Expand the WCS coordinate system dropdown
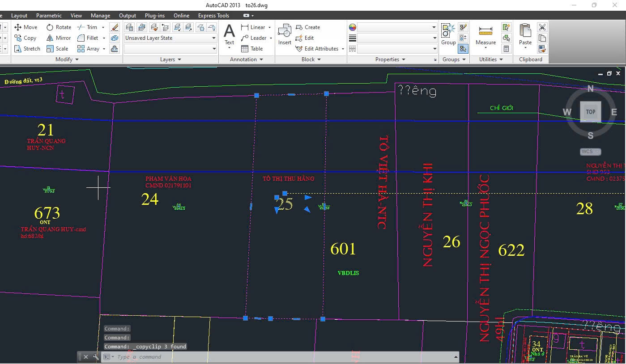The image size is (626, 364). 590,152
